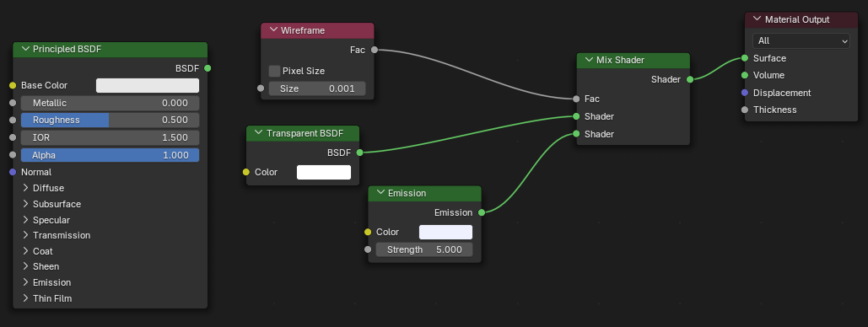Expand the Emission panel in Principled BSDF
The width and height of the screenshot is (868, 327).
click(25, 282)
